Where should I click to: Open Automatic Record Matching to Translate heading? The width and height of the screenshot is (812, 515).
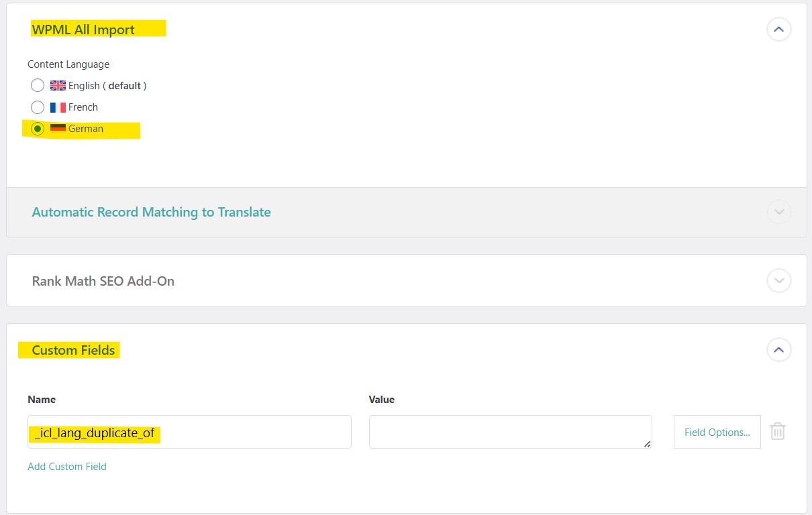point(151,212)
